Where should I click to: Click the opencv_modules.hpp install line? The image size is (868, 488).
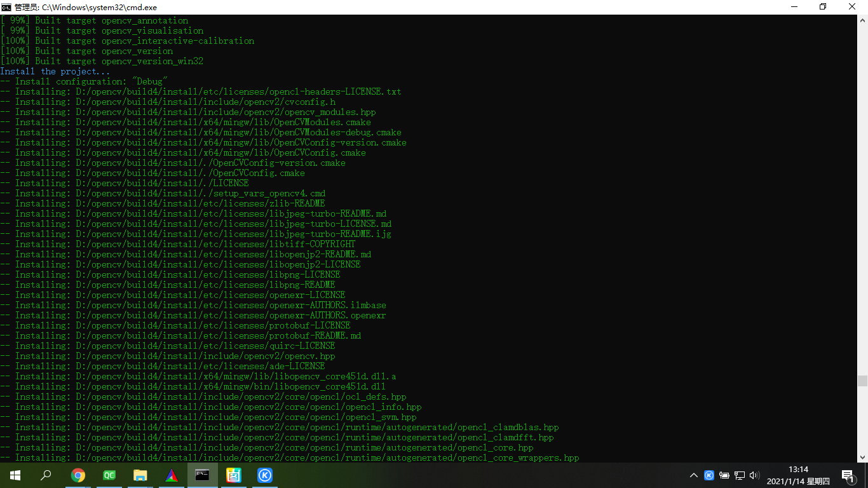pos(188,112)
